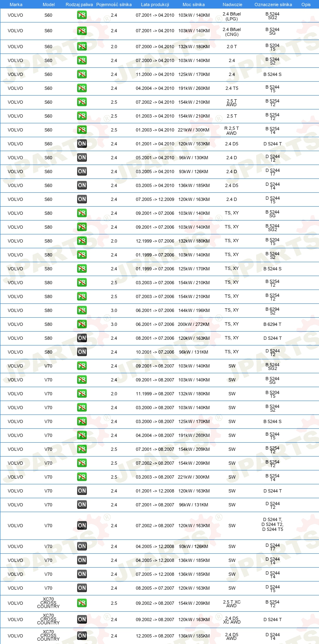Click the PB icon in the S60 11.2000 -> 04.2010 row
This screenshot has height=644, width=319.
(82, 74)
